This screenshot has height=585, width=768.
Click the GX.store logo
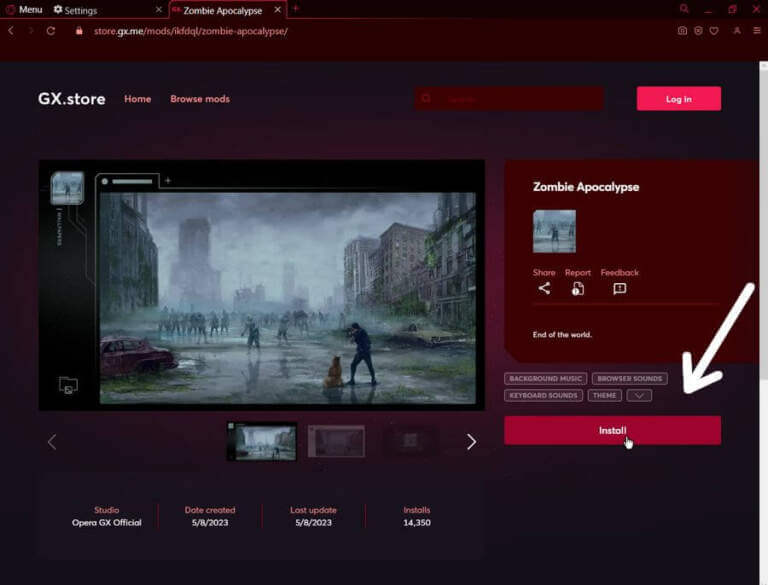(72, 99)
